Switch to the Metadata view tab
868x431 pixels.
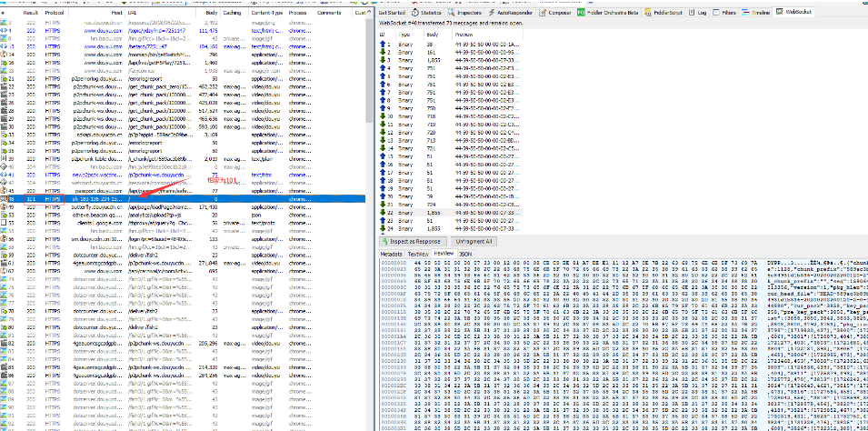pyautogui.click(x=391, y=253)
